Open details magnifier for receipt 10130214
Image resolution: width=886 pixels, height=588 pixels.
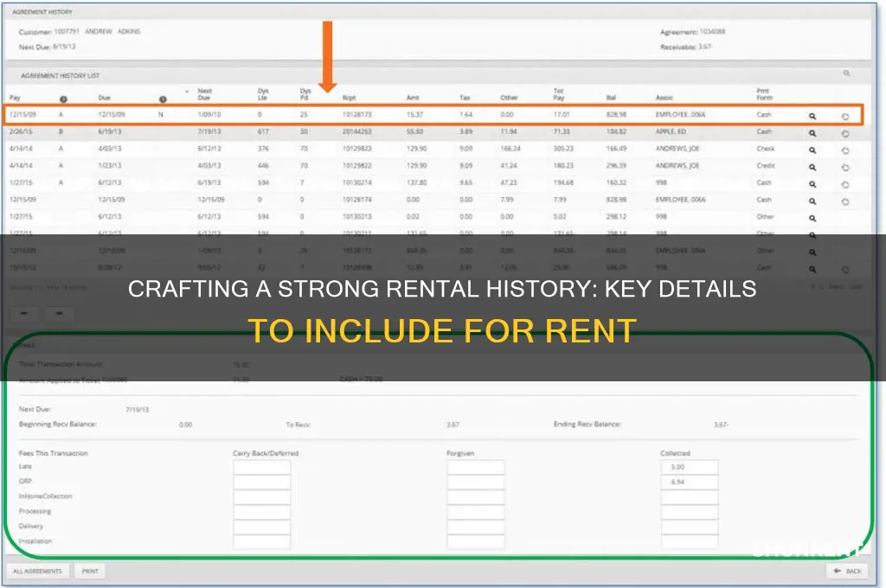(812, 184)
